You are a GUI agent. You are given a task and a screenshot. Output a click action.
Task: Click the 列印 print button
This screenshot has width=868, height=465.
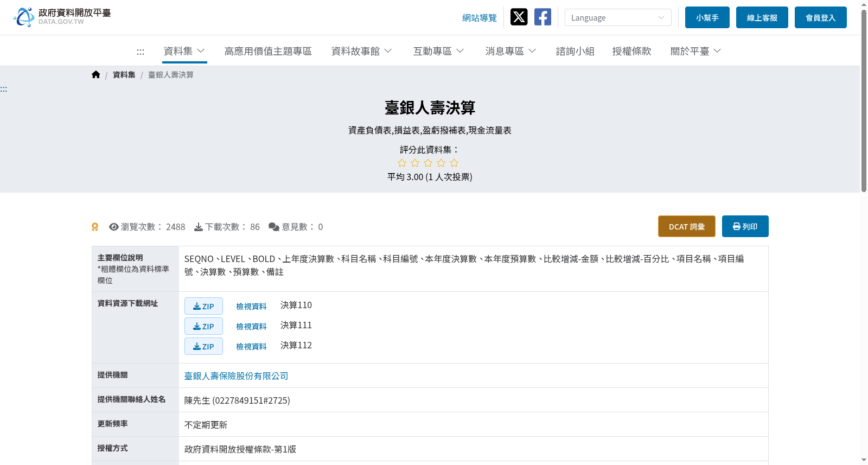click(x=745, y=226)
